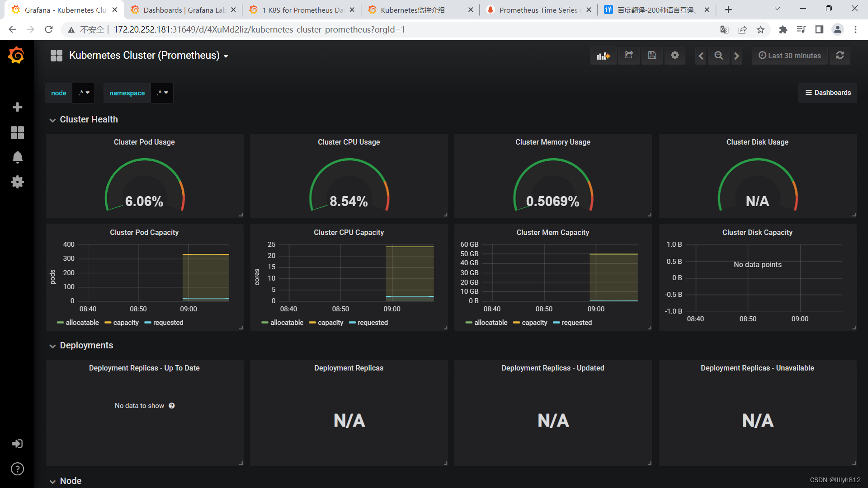Screen dimensions: 868x488
Task: Open the namespace variable dropdown
Action: pyautogui.click(x=162, y=93)
